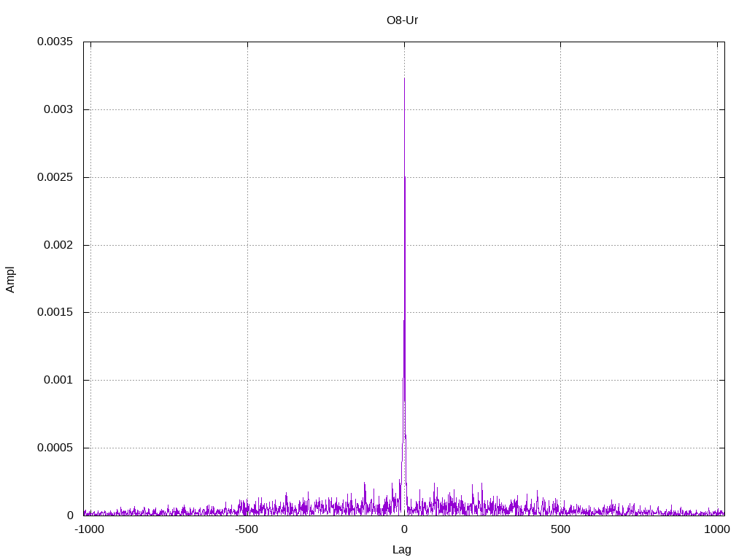
Task: Click the x-axis label 'Lag'
Action: (x=402, y=549)
